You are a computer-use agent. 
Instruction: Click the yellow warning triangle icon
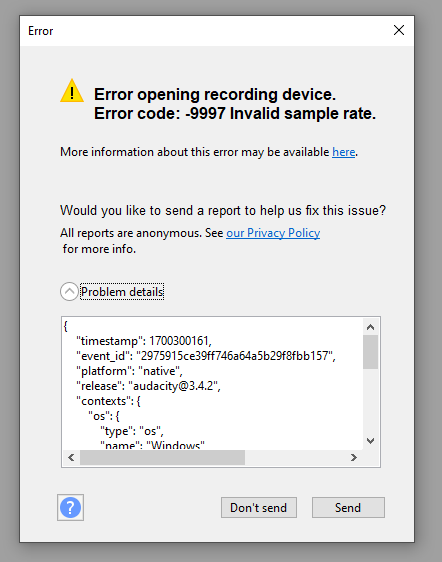pyautogui.click(x=72, y=91)
